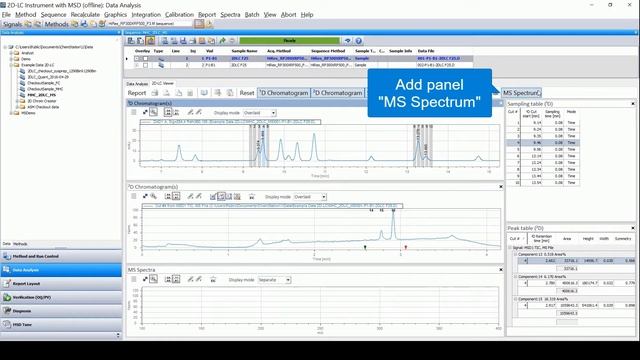Image resolution: width=640 pixels, height=360 pixels.
Task: Close the Peak table panel
Action: point(633,228)
